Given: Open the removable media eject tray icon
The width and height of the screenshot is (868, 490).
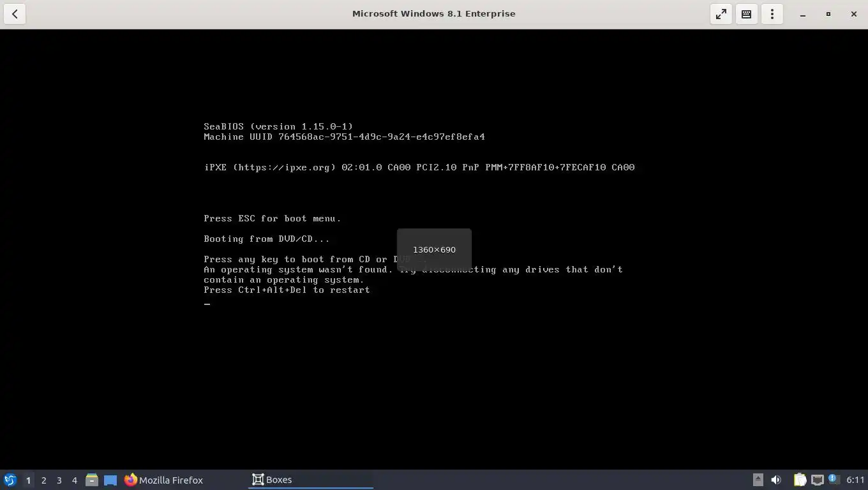Looking at the screenshot, I should tap(758, 480).
